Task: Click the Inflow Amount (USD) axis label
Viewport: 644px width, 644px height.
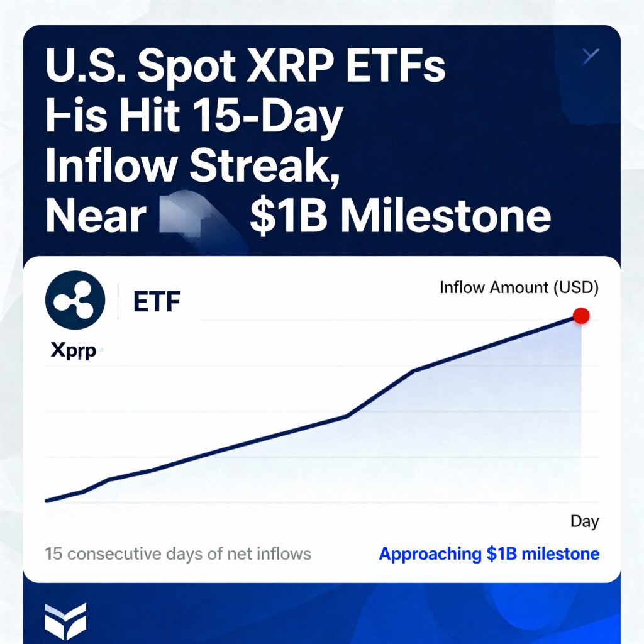Action: 519,288
